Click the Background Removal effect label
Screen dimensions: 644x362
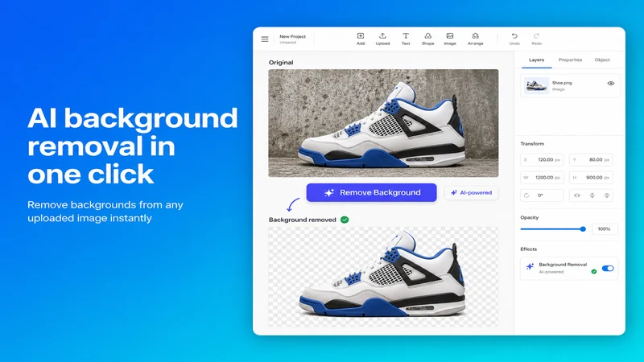(563, 265)
